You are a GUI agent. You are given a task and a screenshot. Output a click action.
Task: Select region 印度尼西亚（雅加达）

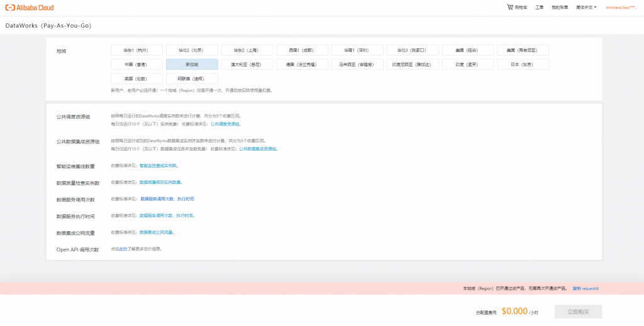413,64
